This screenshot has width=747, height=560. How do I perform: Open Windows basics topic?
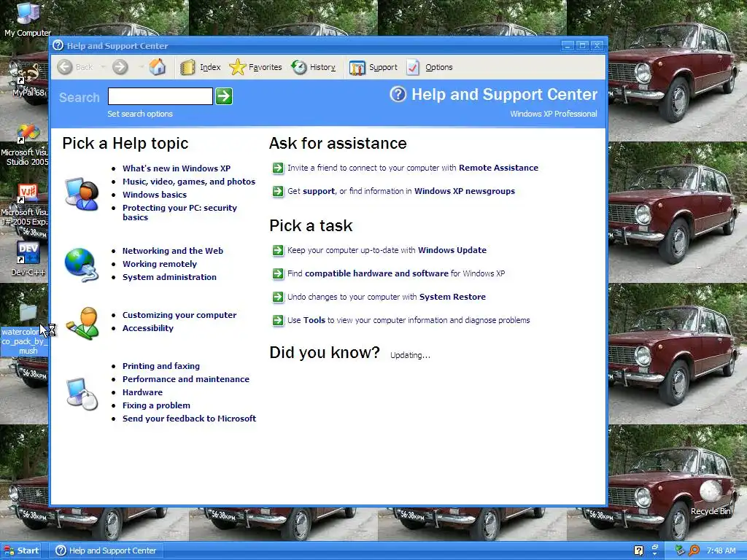[155, 194]
